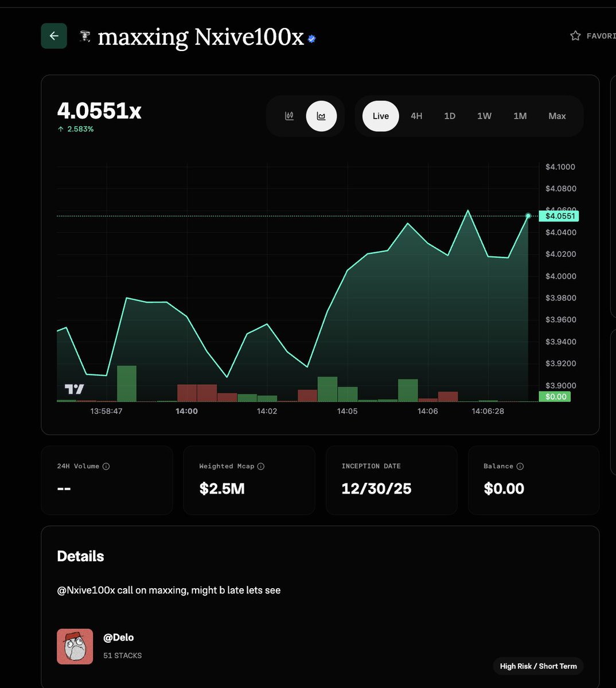This screenshot has width=616, height=688.
Task: Open the 24H Volume info tooltip
Action: [106, 466]
